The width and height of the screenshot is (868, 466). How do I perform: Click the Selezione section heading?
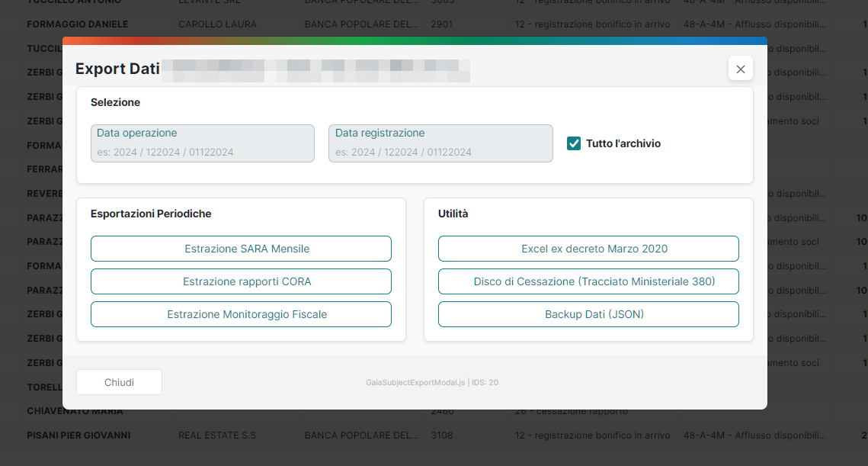(x=115, y=102)
